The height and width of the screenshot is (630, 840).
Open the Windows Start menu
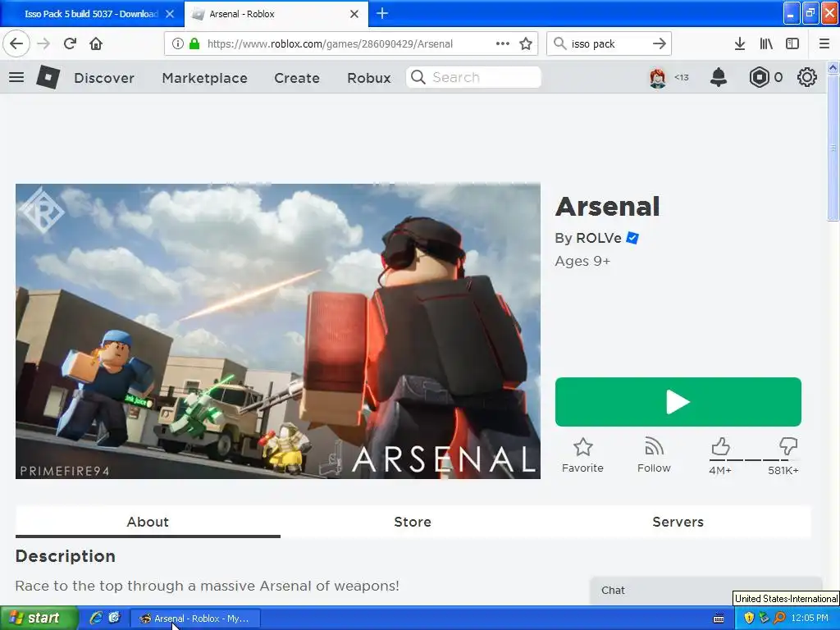(38, 618)
